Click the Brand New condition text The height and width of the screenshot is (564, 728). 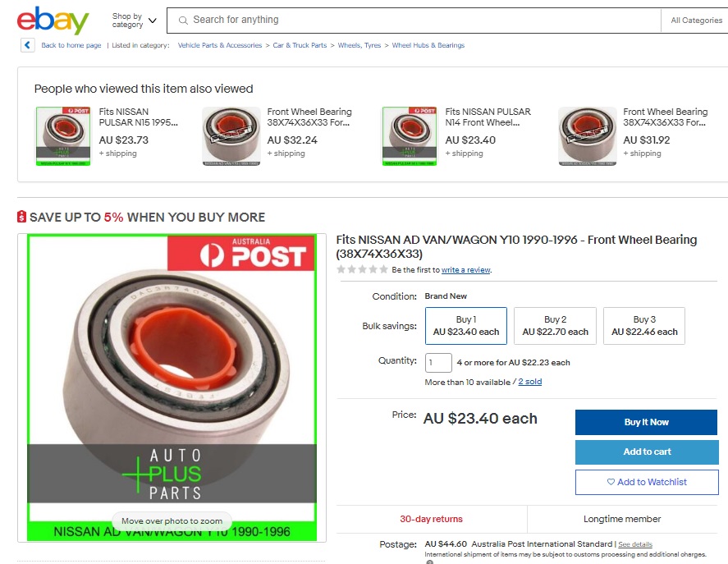pos(446,296)
